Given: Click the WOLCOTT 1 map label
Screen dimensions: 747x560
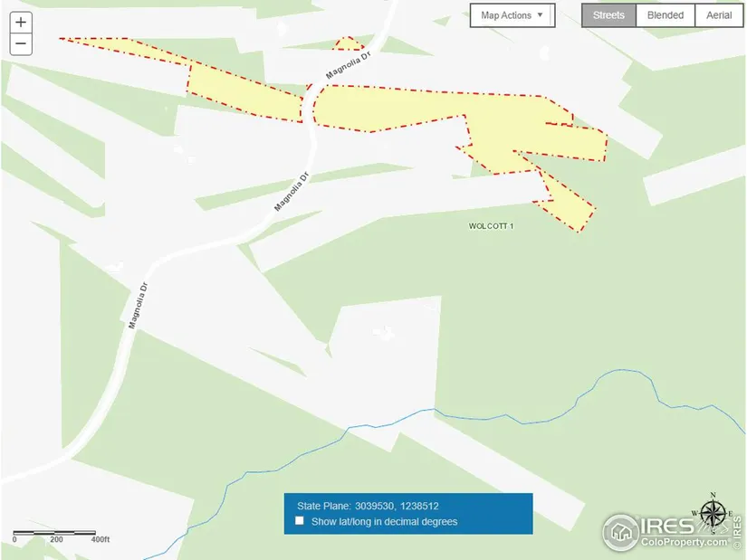Looking at the screenshot, I should click(x=491, y=226).
